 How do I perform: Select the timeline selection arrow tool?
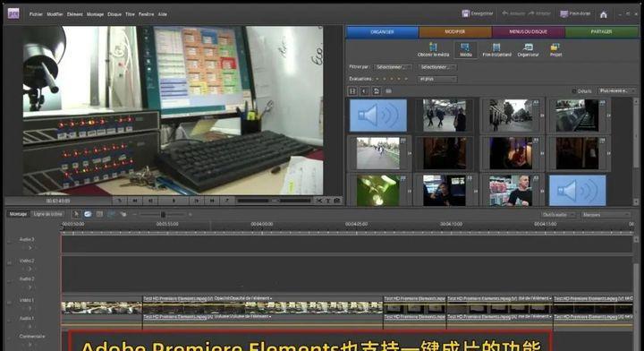[76, 214]
